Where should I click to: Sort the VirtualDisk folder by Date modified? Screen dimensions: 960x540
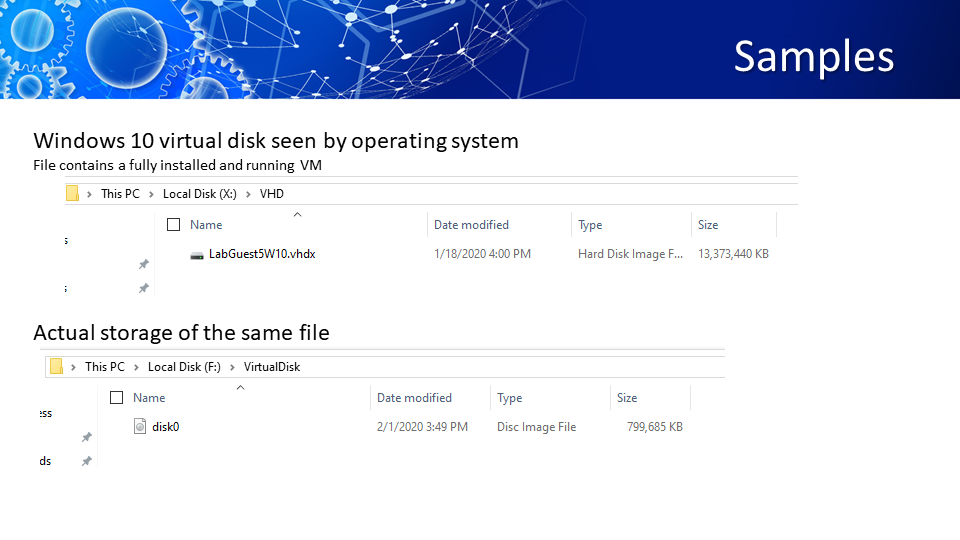click(414, 397)
